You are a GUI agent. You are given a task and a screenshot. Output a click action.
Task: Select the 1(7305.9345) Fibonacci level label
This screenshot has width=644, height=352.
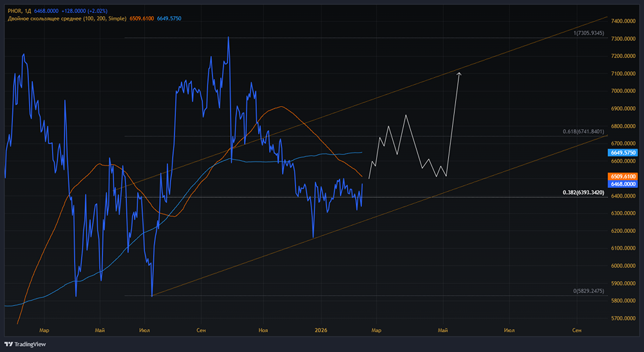tap(589, 33)
